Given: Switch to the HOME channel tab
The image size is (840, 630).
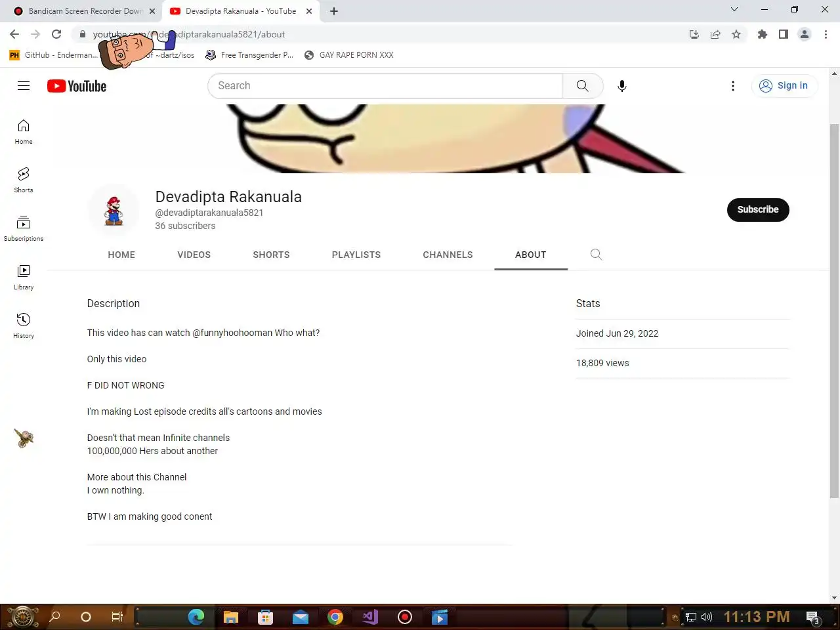Looking at the screenshot, I should click(x=121, y=255).
